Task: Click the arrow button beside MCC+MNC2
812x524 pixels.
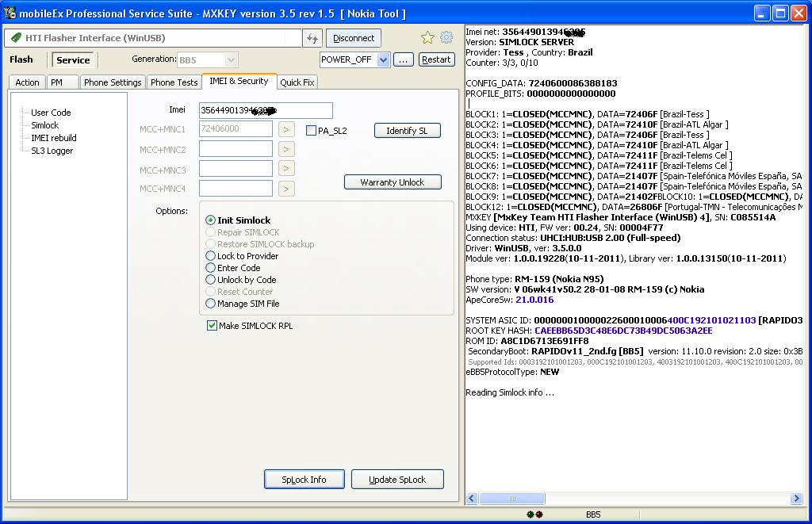Action: [x=286, y=150]
